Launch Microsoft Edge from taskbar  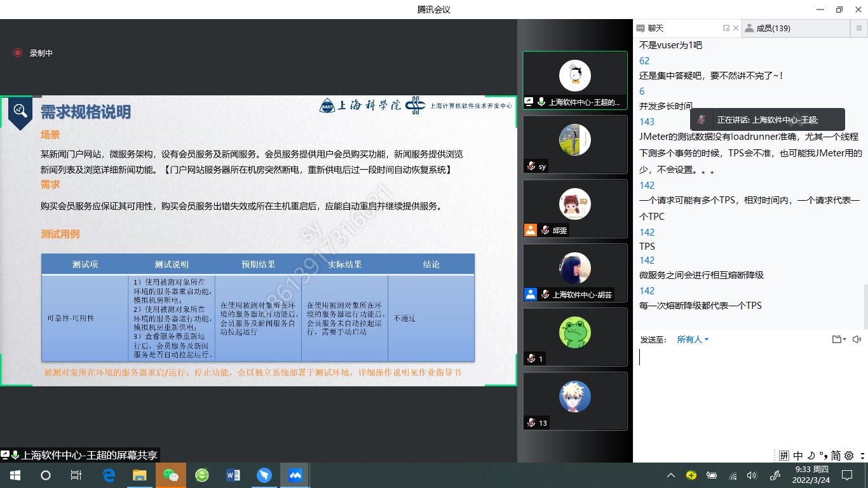tap(109, 475)
